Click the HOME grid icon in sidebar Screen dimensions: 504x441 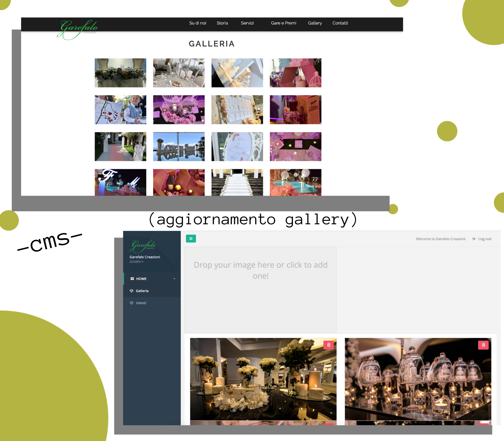[132, 279]
